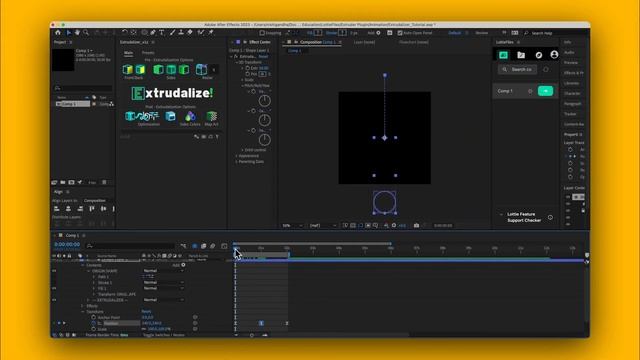640x360 pixels.
Task: Adjust the third rotation dial in Effect Controls
Action: pyautogui.click(x=264, y=140)
